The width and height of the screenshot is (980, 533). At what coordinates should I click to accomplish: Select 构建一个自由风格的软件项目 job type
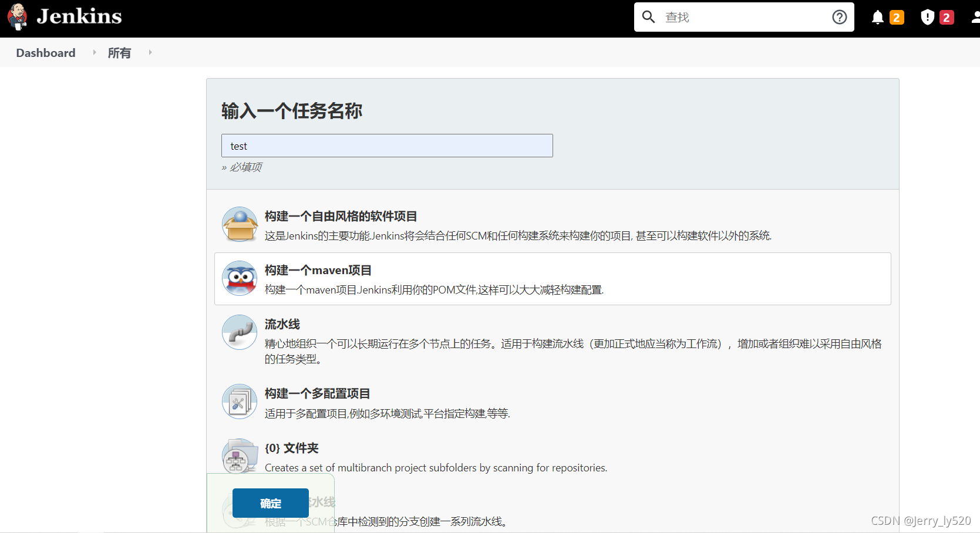pyautogui.click(x=340, y=216)
